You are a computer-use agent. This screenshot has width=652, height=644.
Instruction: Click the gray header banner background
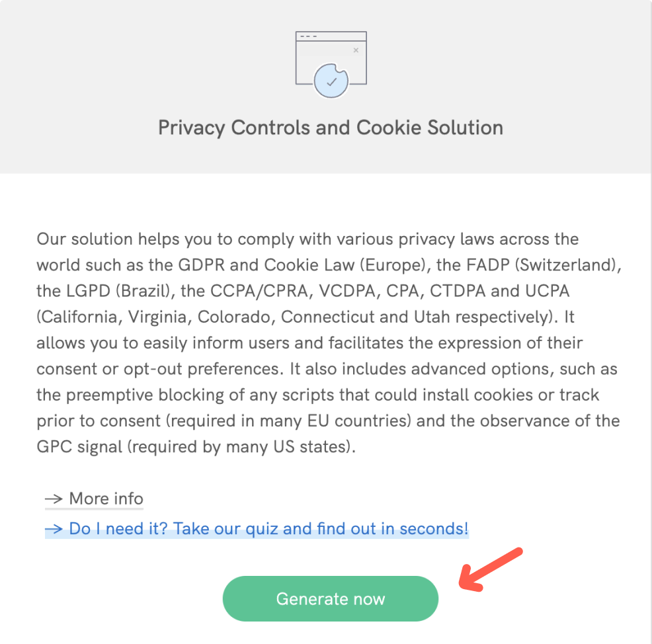coord(132,86)
